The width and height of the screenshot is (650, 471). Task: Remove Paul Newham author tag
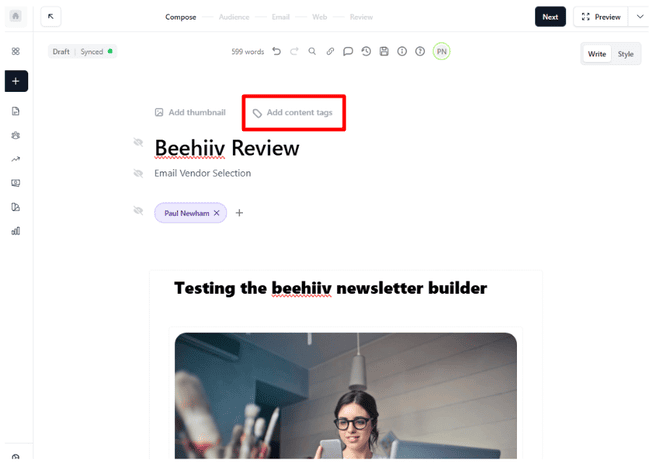pos(216,213)
